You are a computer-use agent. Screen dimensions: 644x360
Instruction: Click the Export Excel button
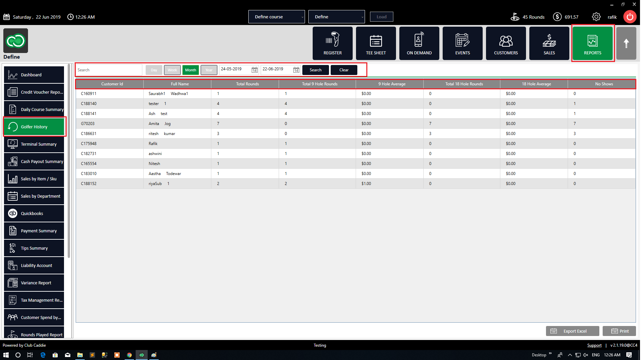[572, 331]
